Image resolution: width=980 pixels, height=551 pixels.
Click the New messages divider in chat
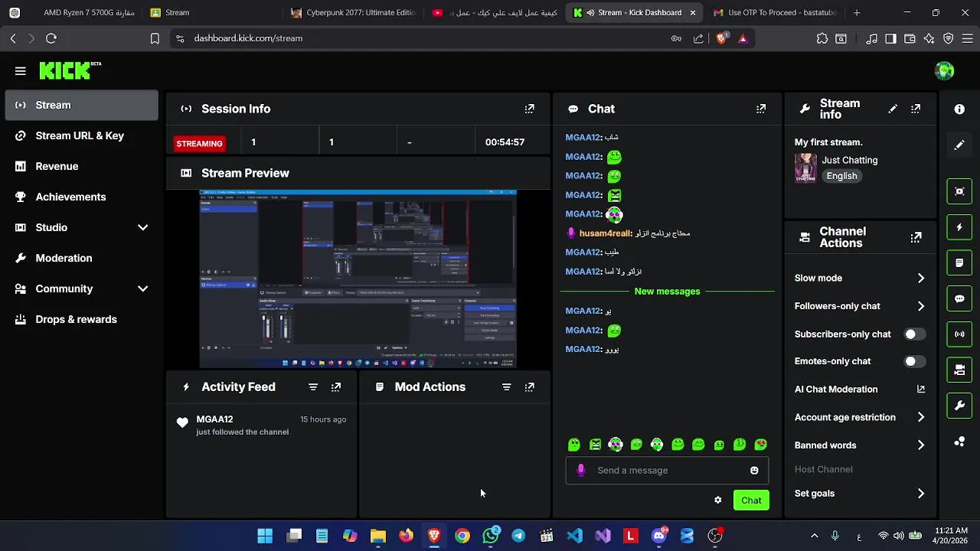tap(667, 292)
